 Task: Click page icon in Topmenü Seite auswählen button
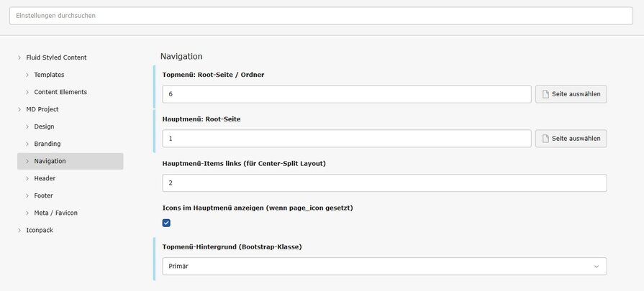pos(545,94)
